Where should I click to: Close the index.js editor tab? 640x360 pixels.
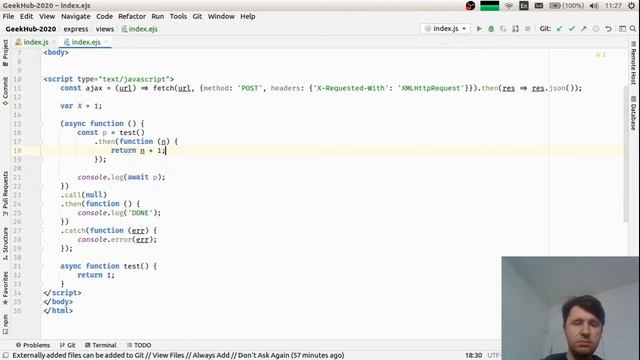[54, 42]
